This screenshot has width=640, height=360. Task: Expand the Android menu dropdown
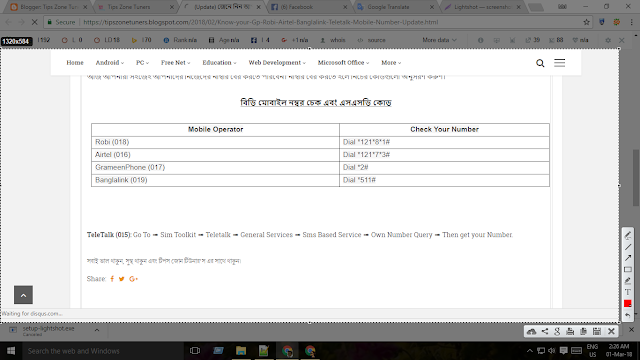pos(109,62)
